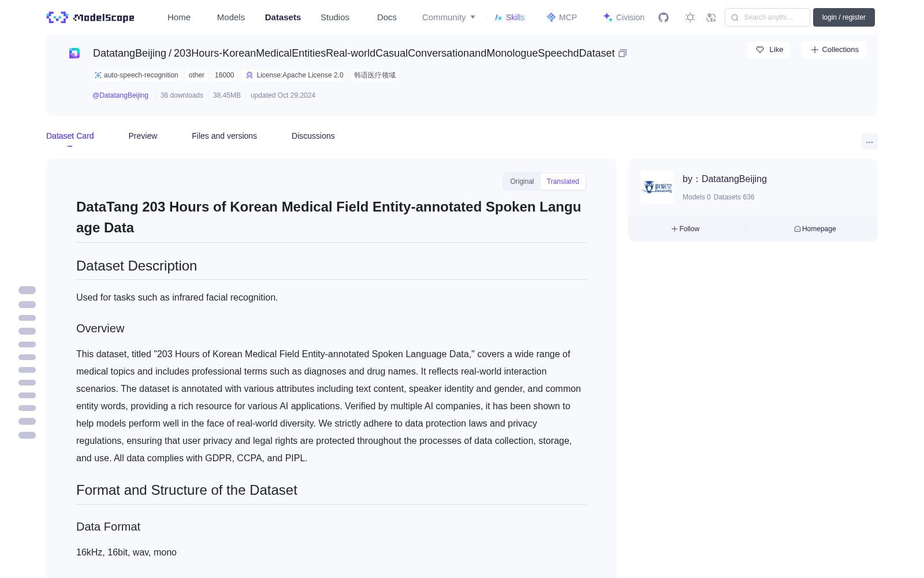Click the search magnifier icon
This screenshot has height=578, width=924.
735,17
